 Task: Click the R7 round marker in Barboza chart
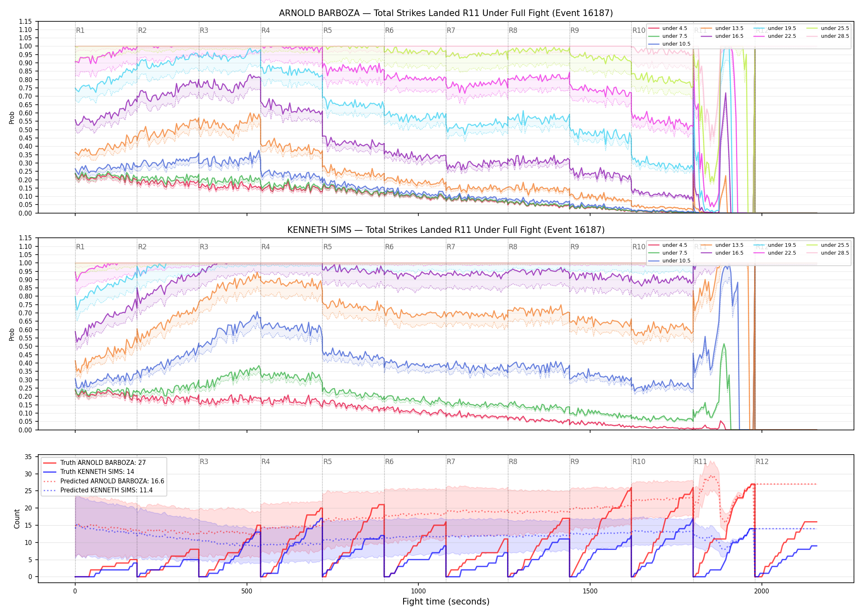451,30
